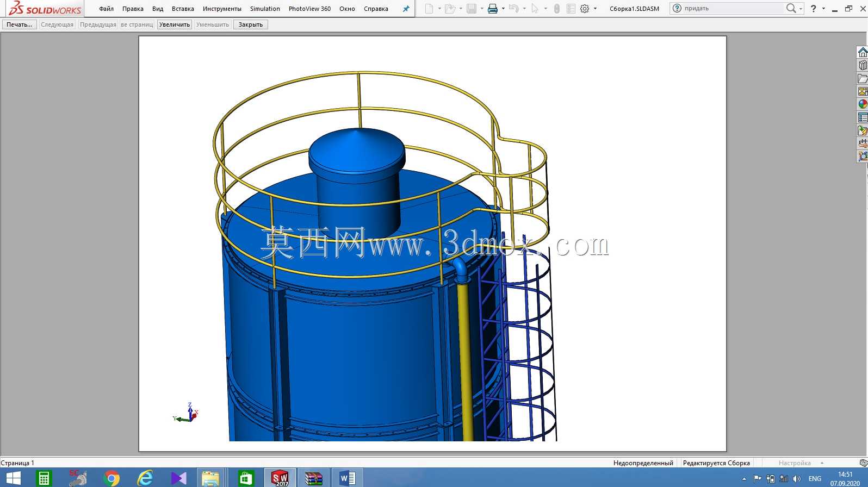Open Google Chrome from taskbar
This screenshot has height=487, width=868.
(111, 478)
